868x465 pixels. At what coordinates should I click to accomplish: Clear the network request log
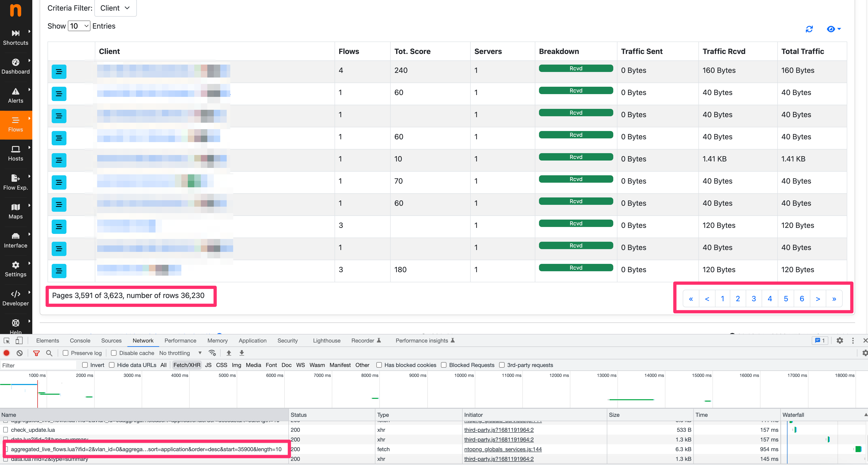tap(20, 353)
